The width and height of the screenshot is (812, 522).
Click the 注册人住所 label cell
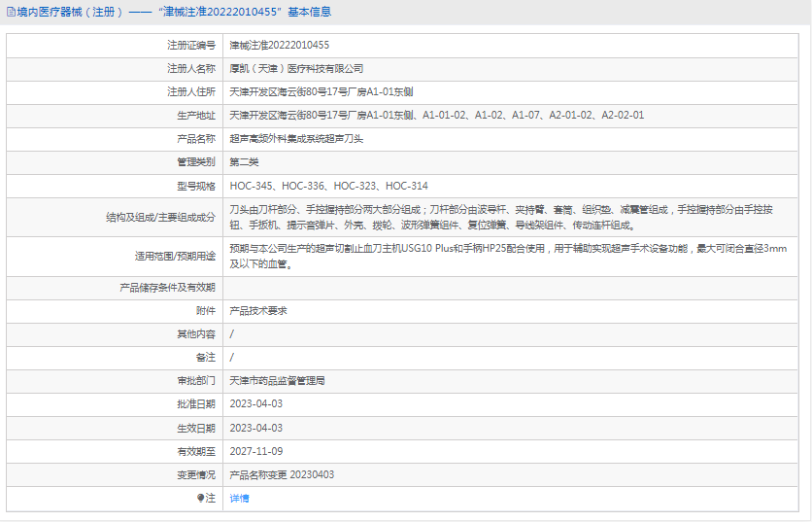115,92
